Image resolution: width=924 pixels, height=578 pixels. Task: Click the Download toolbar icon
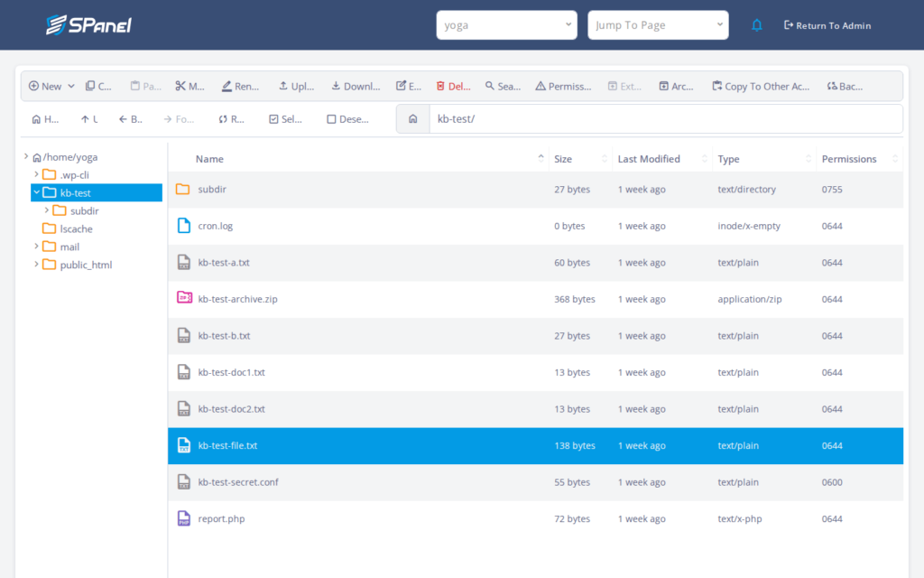tap(336, 86)
